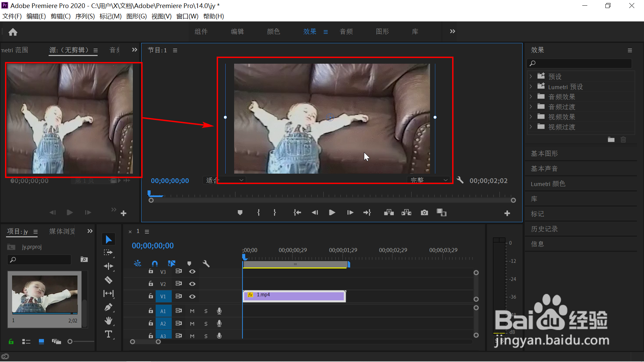Expand the 视频效果 folder
The width and height of the screenshot is (644, 362).
(531, 117)
